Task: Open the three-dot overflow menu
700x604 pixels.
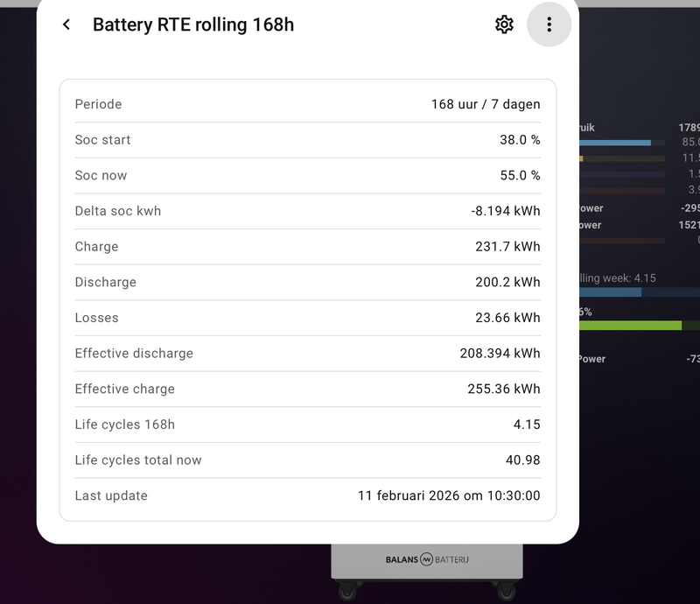Action: [549, 25]
